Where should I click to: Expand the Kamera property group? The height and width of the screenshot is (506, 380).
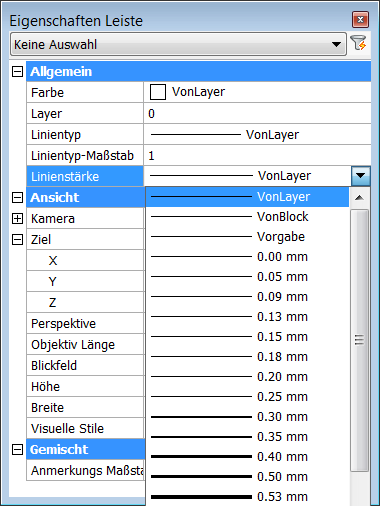tap(17, 219)
